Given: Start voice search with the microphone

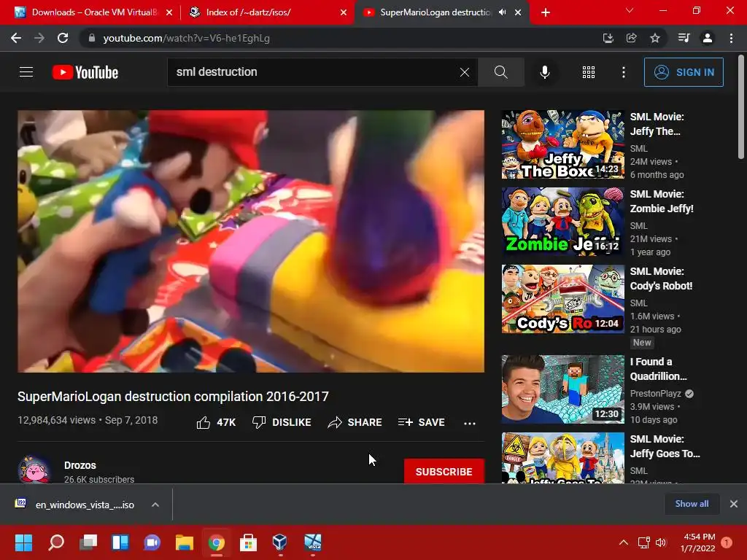Looking at the screenshot, I should click(544, 72).
